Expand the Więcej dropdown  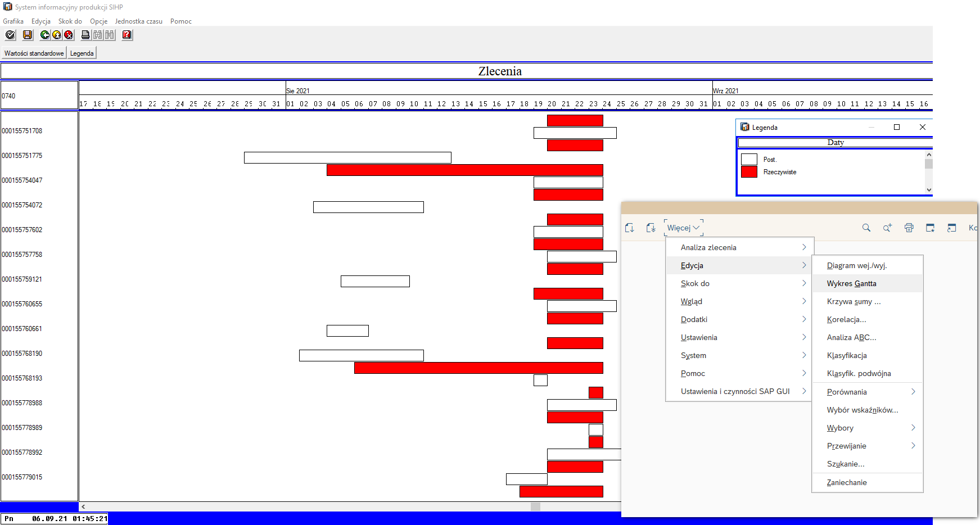tap(683, 228)
